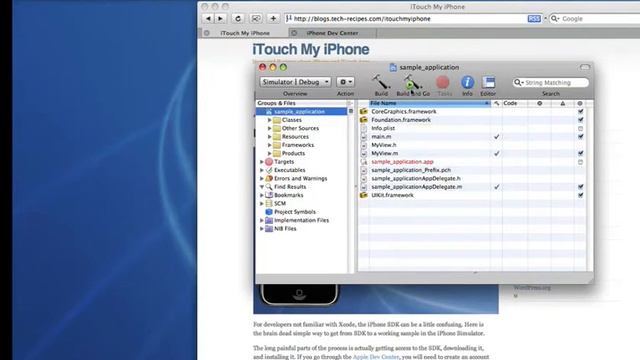Reload the Safari page

[238, 18]
